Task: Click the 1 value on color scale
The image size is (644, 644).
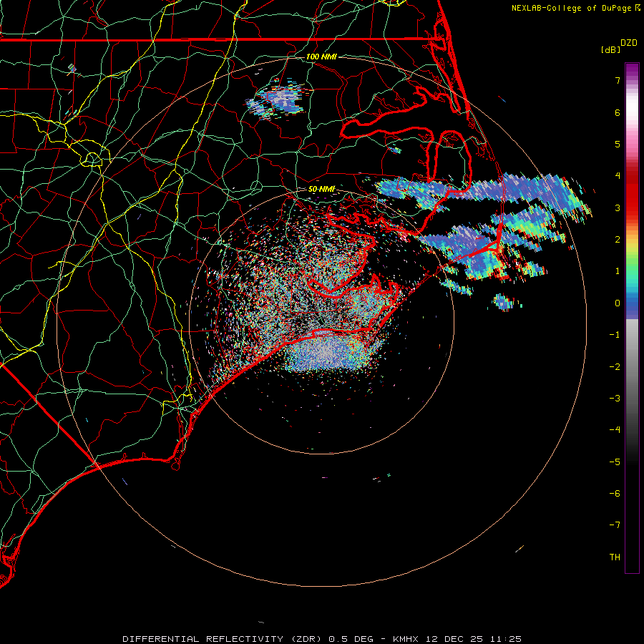Action: pos(618,271)
